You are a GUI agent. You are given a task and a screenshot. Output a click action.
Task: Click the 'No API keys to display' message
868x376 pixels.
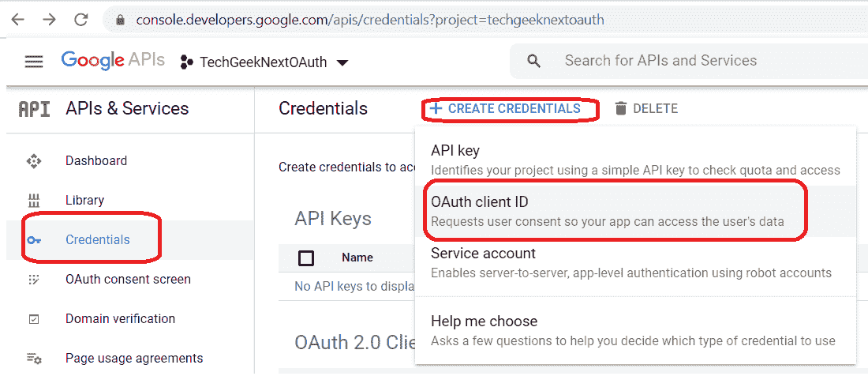(x=355, y=286)
